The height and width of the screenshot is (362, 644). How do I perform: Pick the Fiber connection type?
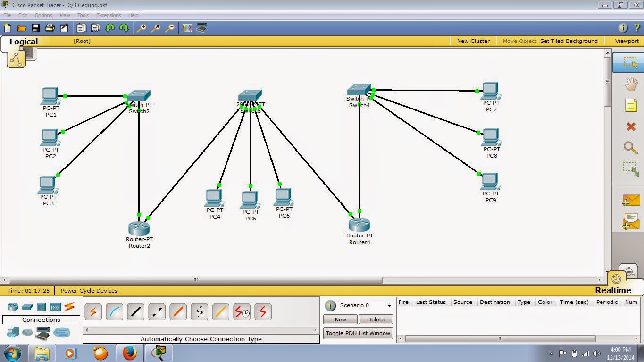(178, 311)
